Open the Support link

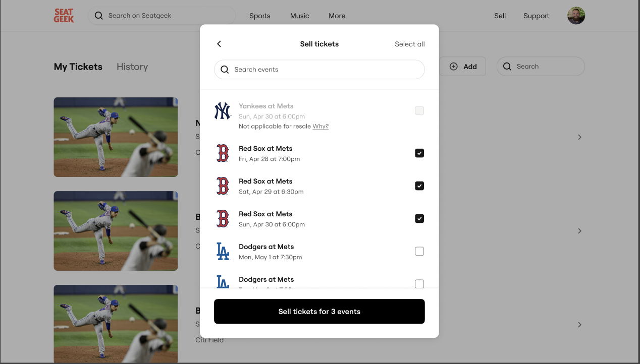[536, 16]
